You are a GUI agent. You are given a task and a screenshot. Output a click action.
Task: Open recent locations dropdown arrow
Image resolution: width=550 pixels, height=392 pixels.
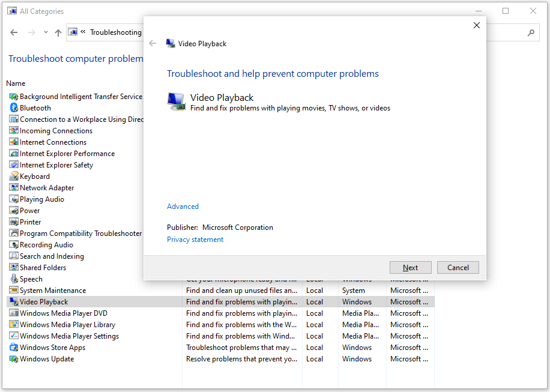click(46, 32)
